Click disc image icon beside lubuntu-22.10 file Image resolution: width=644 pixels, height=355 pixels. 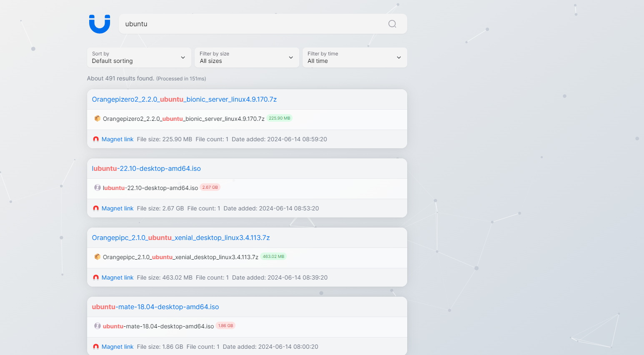97,187
